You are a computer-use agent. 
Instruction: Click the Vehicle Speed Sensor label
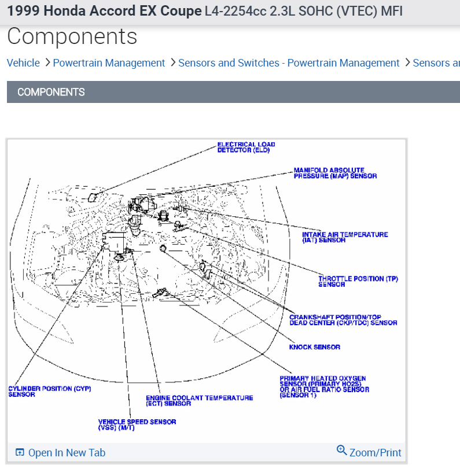click(137, 425)
